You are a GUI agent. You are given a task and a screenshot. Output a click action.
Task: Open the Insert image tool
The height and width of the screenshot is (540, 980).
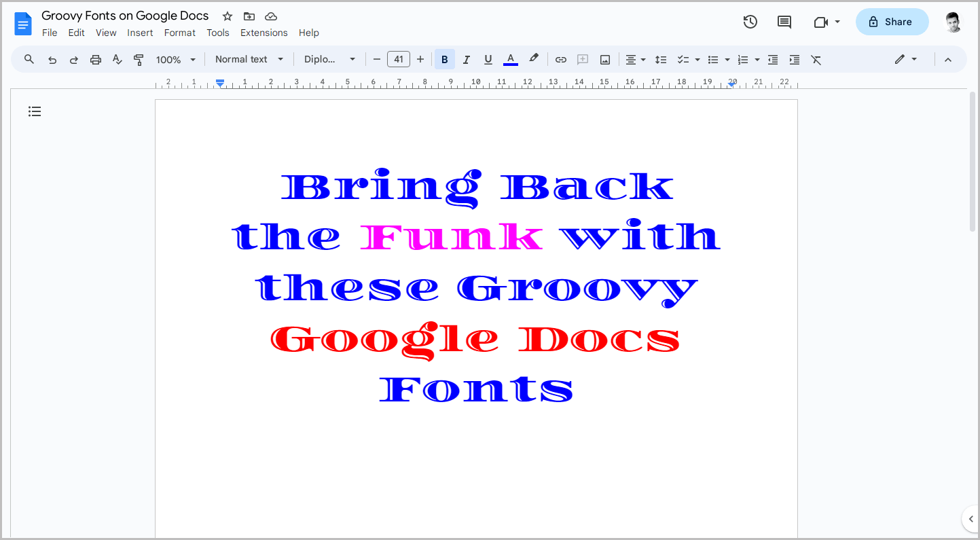604,59
